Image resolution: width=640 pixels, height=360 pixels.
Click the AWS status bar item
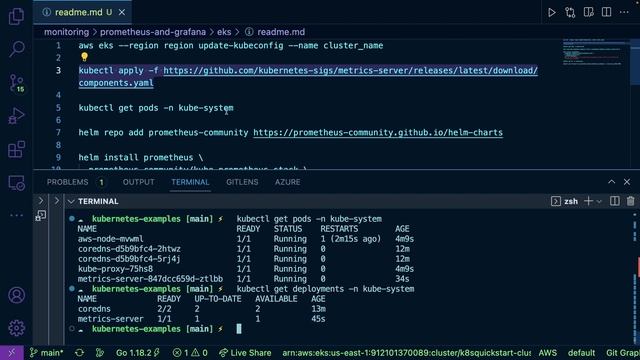547,353
